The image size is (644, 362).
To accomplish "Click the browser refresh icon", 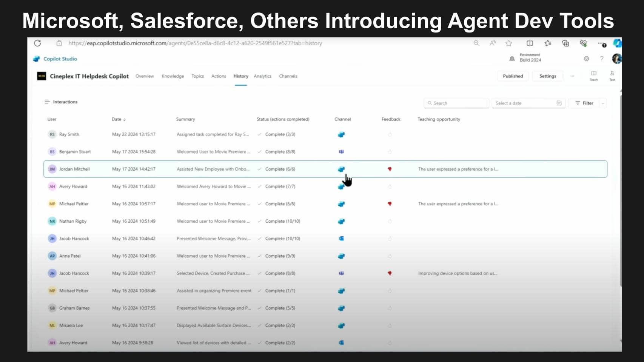I will point(37,43).
